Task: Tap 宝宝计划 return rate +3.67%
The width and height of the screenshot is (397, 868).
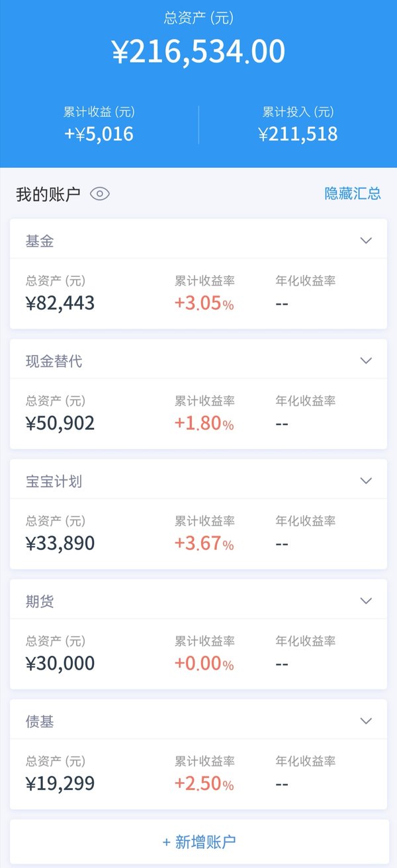Action: point(204,543)
